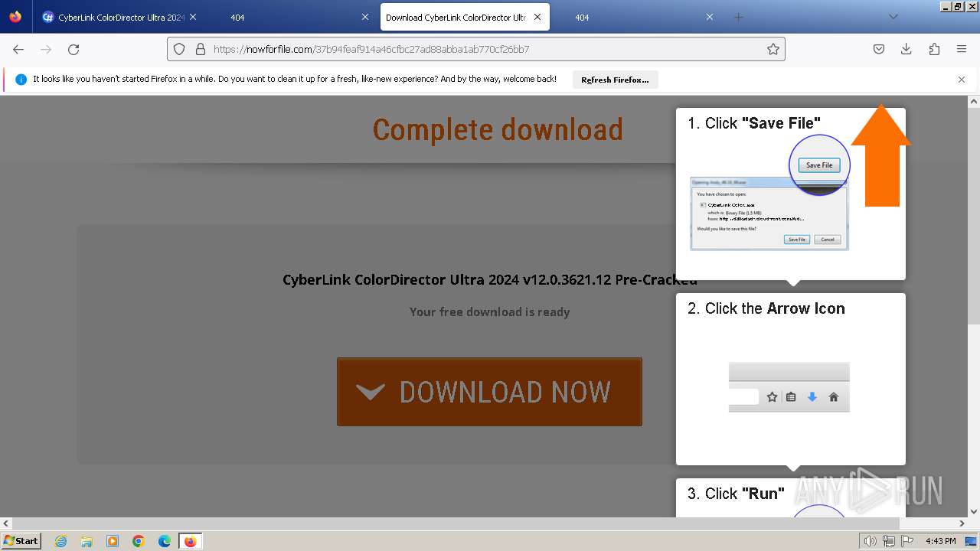Bookmark this page with the star
This screenshot has height=551, width=980.
773,49
